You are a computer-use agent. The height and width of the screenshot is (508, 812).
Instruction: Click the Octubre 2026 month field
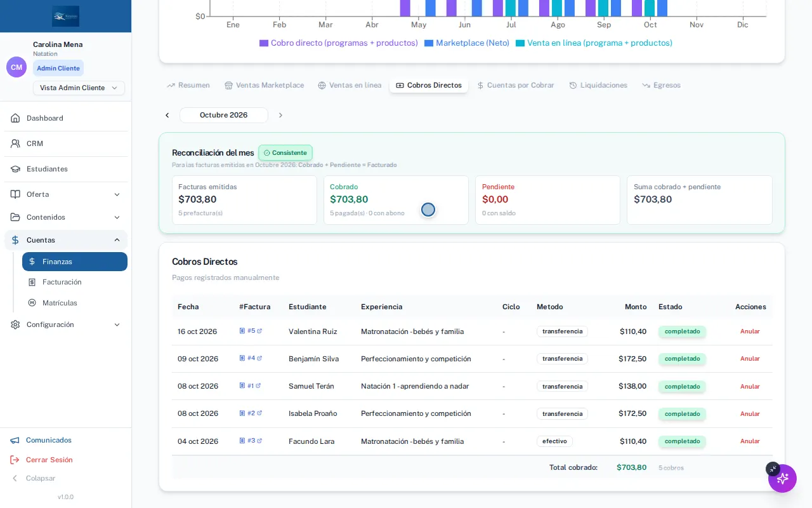click(224, 115)
